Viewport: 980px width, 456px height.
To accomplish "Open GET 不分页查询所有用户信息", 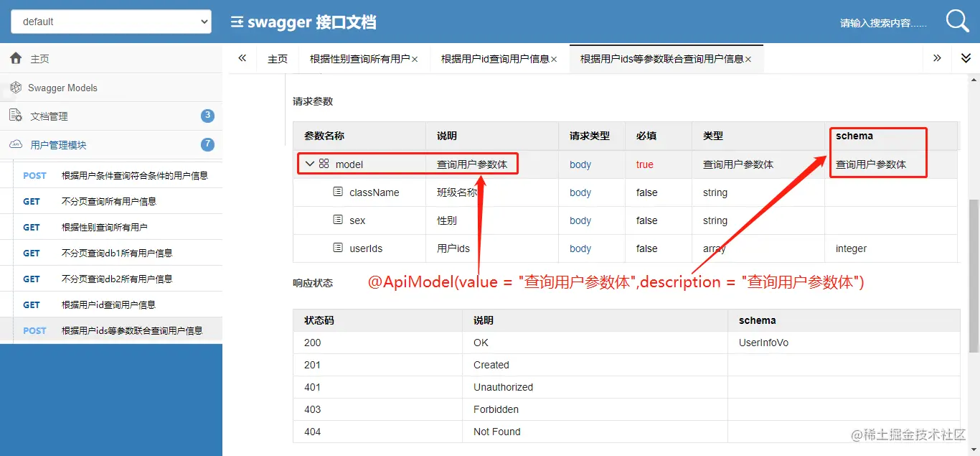I will [111, 201].
